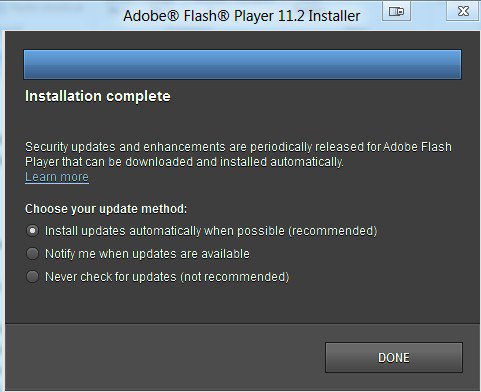The width and height of the screenshot is (481, 392).
Task: Click the title bar icon beside close
Action: coord(396,12)
